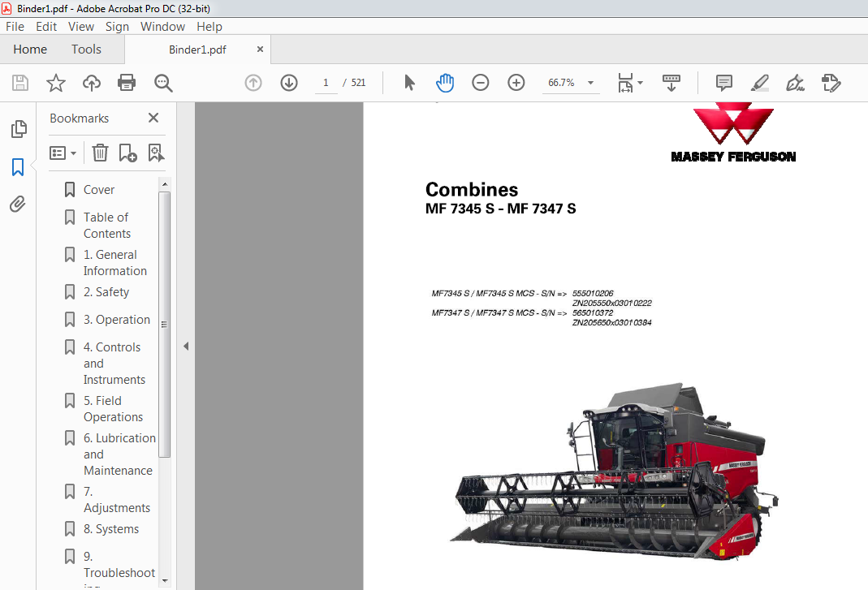
Task: Click bookmarks scrollbar up arrow
Action: (164, 183)
